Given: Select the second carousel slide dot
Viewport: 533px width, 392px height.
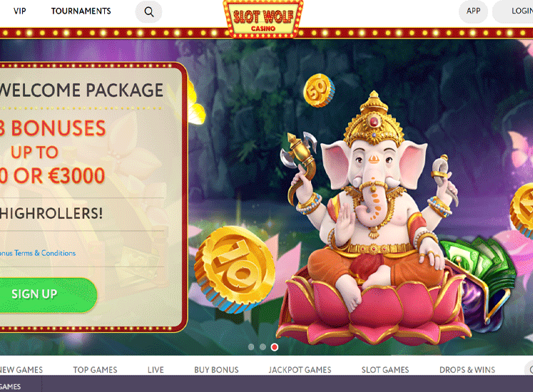Looking at the screenshot, I should 263,347.
